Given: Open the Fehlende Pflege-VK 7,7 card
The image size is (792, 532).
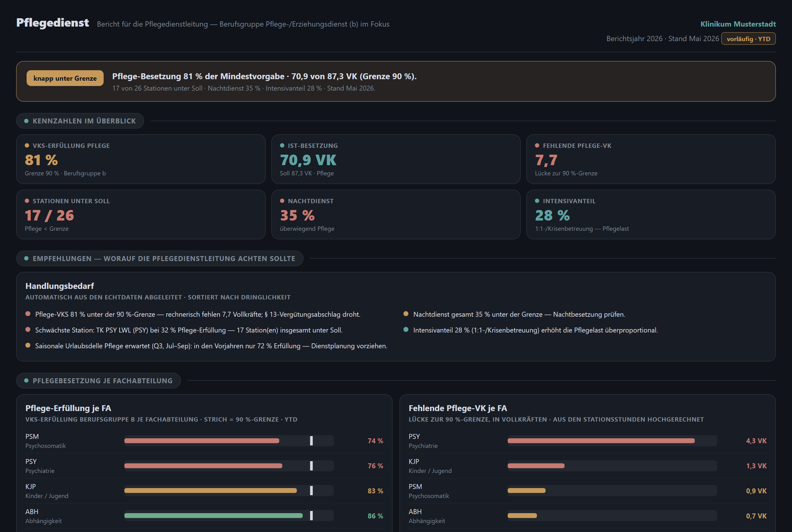Looking at the screenshot, I should [x=651, y=159].
